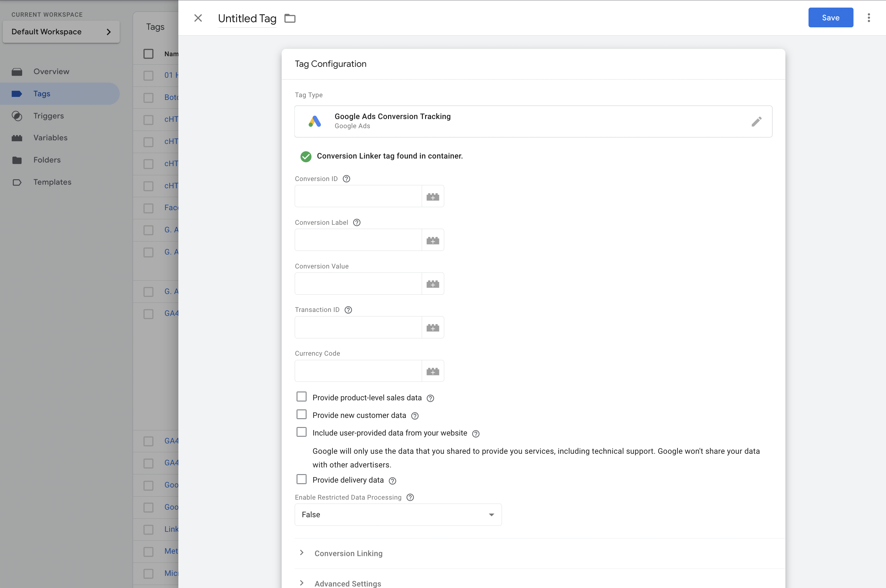Click the Untitled Tag name input field
The height and width of the screenshot is (588, 886).
coord(247,18)
